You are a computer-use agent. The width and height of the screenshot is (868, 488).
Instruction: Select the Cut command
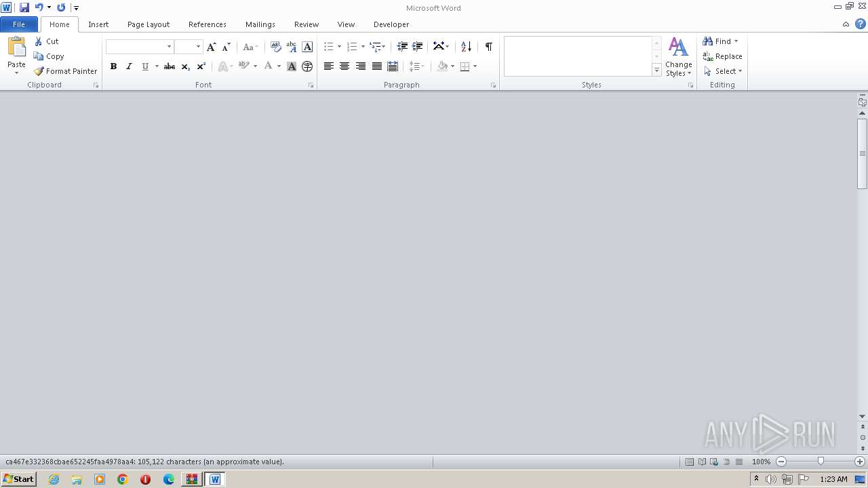[x=46, y=41]
